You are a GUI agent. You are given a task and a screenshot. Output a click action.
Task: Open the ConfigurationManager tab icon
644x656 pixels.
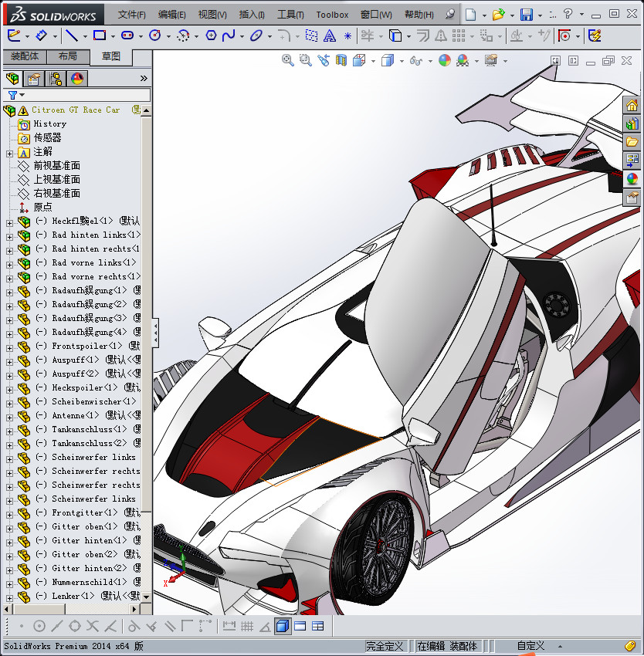point(55,79)
